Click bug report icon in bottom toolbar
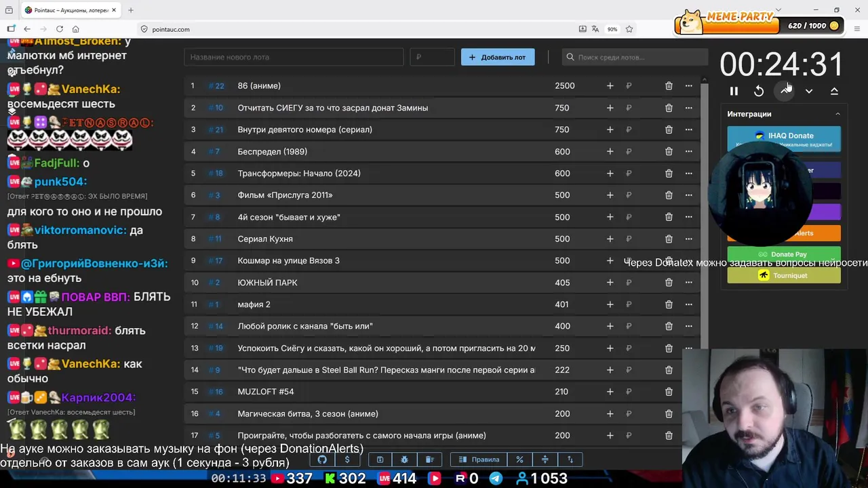 (x=404, y=460)
